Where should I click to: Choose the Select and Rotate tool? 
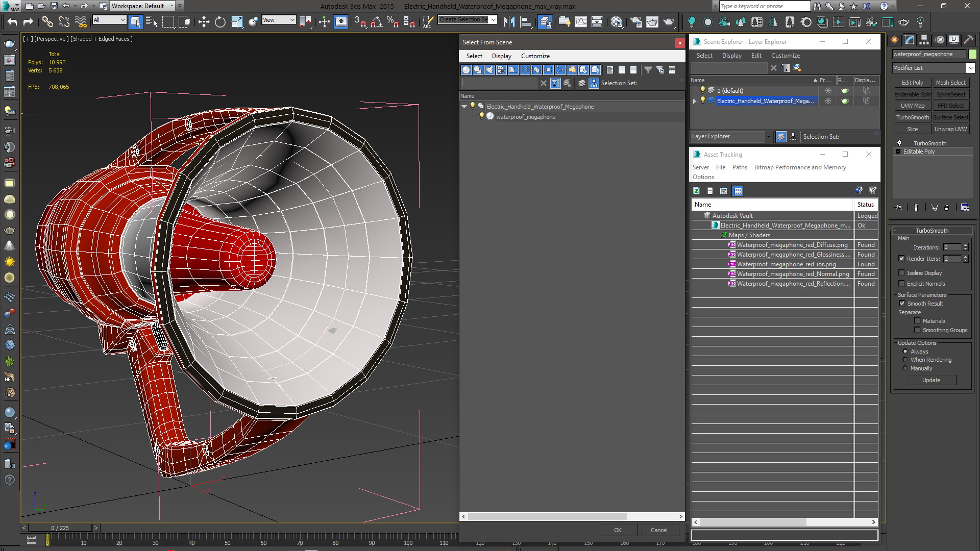click(x=220, y=21)
